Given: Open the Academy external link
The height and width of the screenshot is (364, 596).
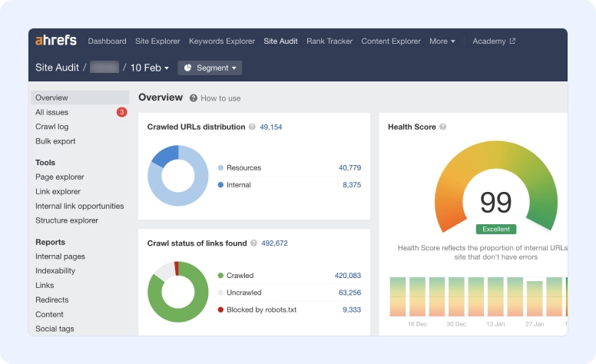Looking at the screenshot, I should click(x=494, y=41).
